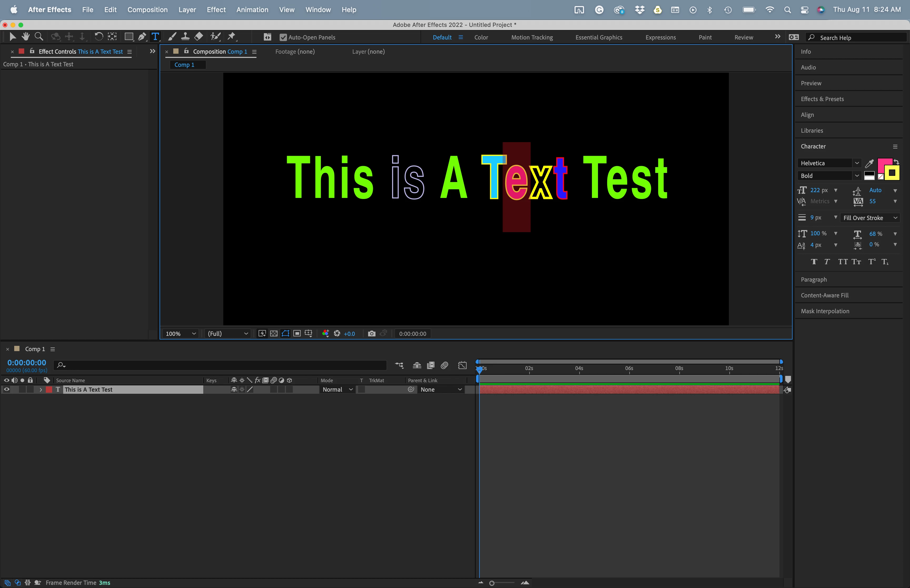Toggle the transparency grid in viewer
This screenshot has width=910, height=588.
tap(274, 334)
